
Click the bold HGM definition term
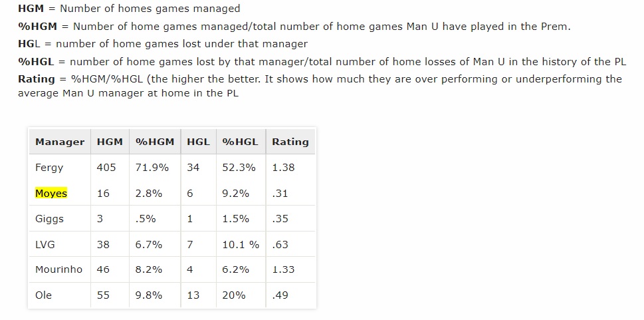31,8
